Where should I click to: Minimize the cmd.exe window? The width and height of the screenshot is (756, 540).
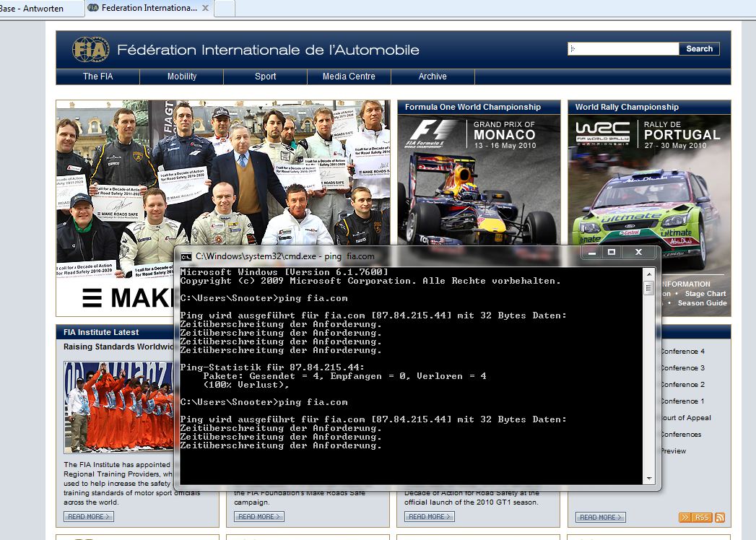click(x=592, y=252)
